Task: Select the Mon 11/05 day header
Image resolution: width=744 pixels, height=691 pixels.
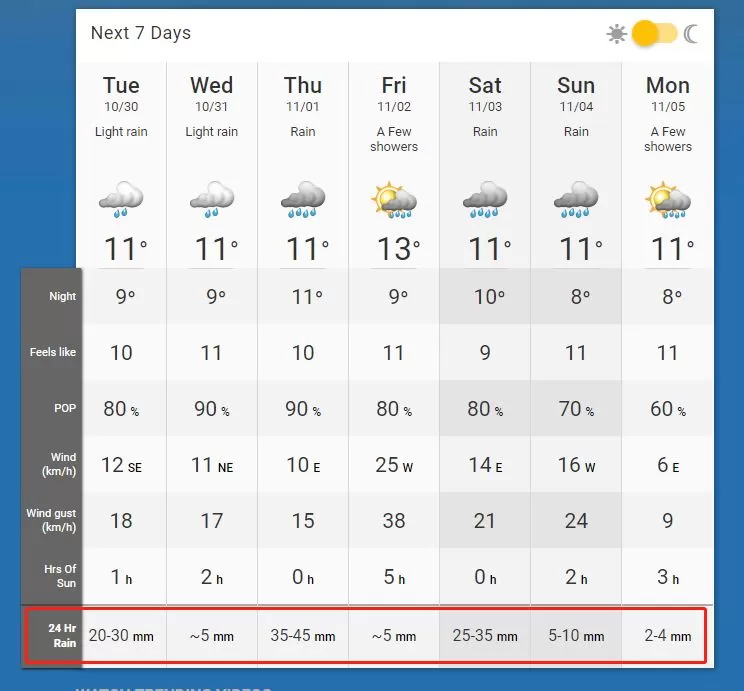Action: click(x=668, y=94)
